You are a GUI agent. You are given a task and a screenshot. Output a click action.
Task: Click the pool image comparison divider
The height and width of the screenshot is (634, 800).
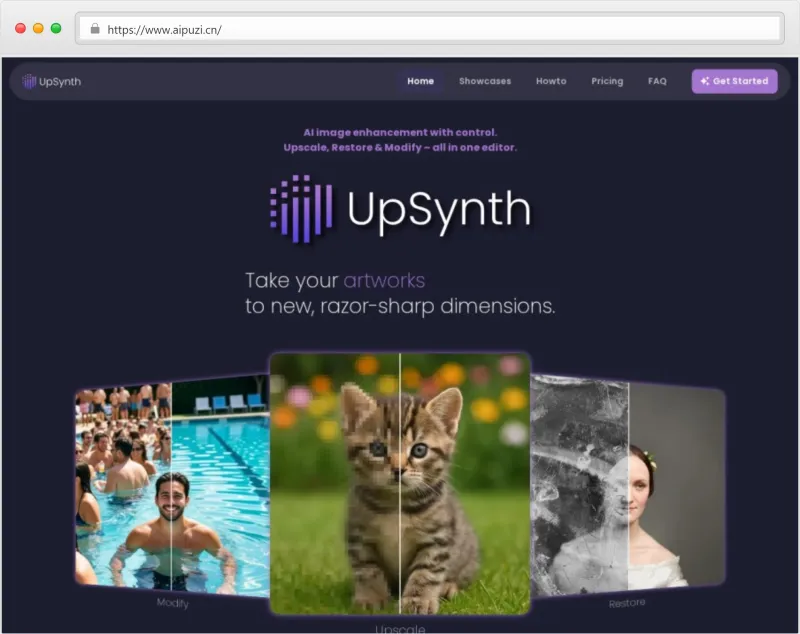[171, 487]
